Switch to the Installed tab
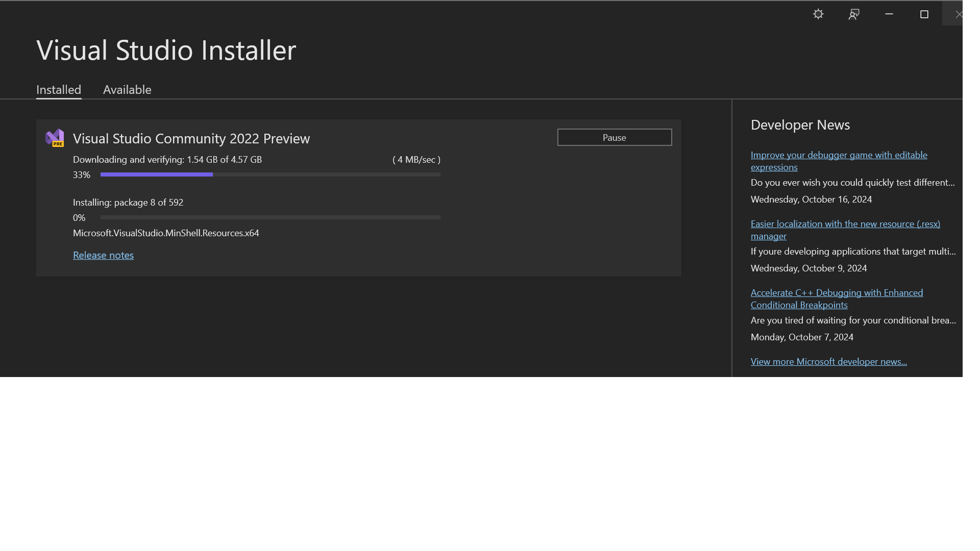This screenshot has height=551, width=980. pyautogui.click(x=59, y=90)
